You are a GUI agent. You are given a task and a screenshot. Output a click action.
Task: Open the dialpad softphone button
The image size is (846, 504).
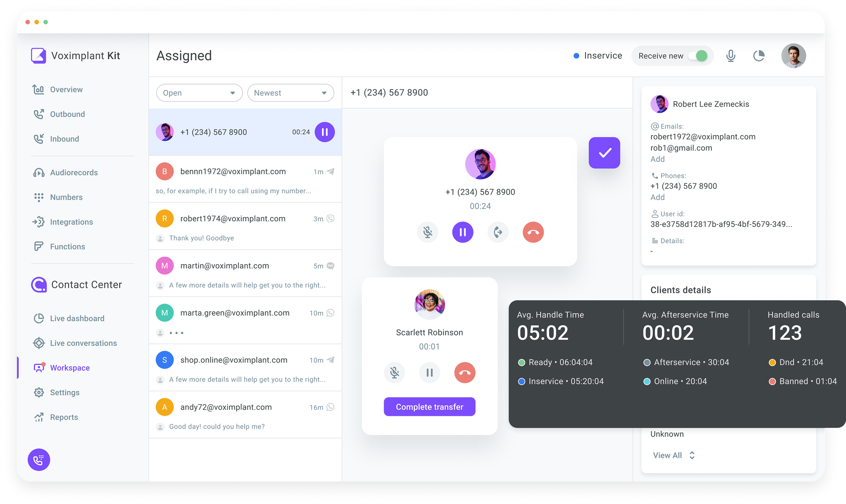click(x=39, y=460)
